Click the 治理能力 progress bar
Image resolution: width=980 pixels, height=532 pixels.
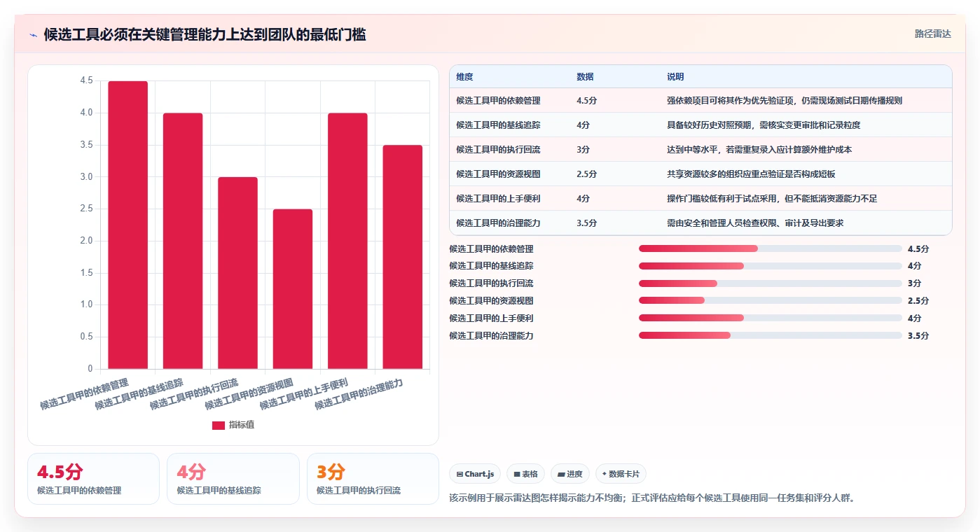tap(771, 335)
